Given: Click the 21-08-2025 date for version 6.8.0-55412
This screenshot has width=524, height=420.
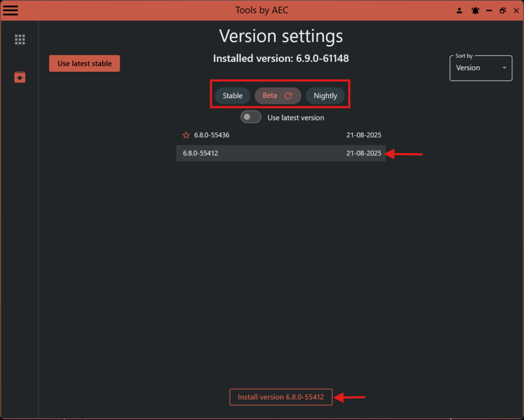Looking at the screenshot, I should click(x=364, y=153).
